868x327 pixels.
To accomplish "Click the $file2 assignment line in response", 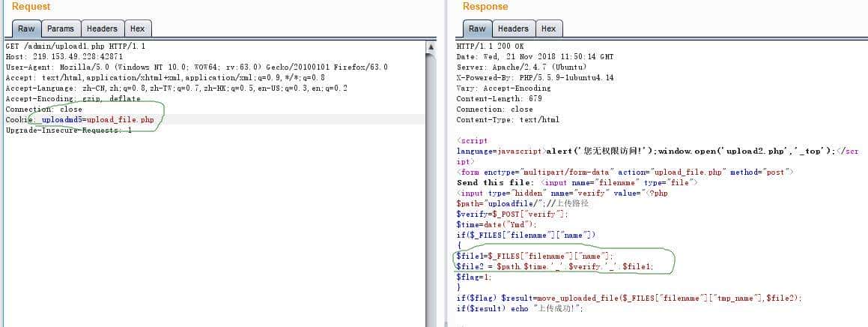I will (554, 266).
